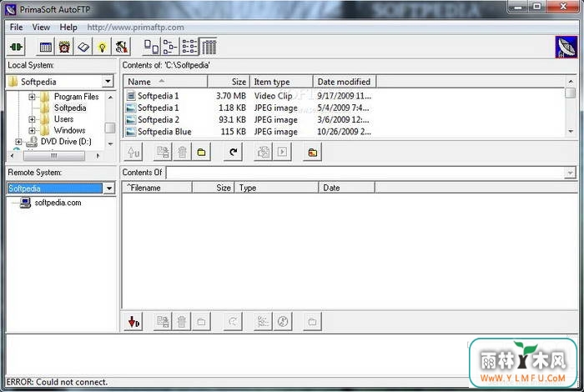Click remote pane tree listing icon
Screen dimensions: 584x392
(x=263, y=321)
